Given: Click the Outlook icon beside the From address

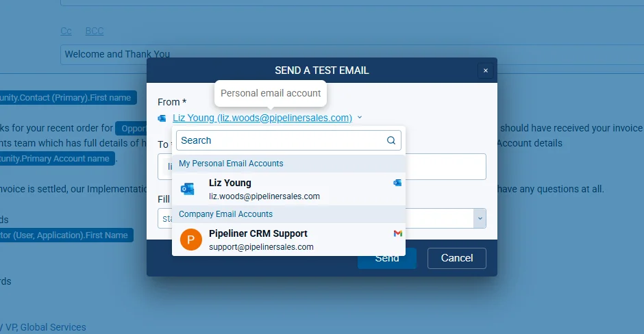Looking at the screenshot, I should (x=162, y=118).
